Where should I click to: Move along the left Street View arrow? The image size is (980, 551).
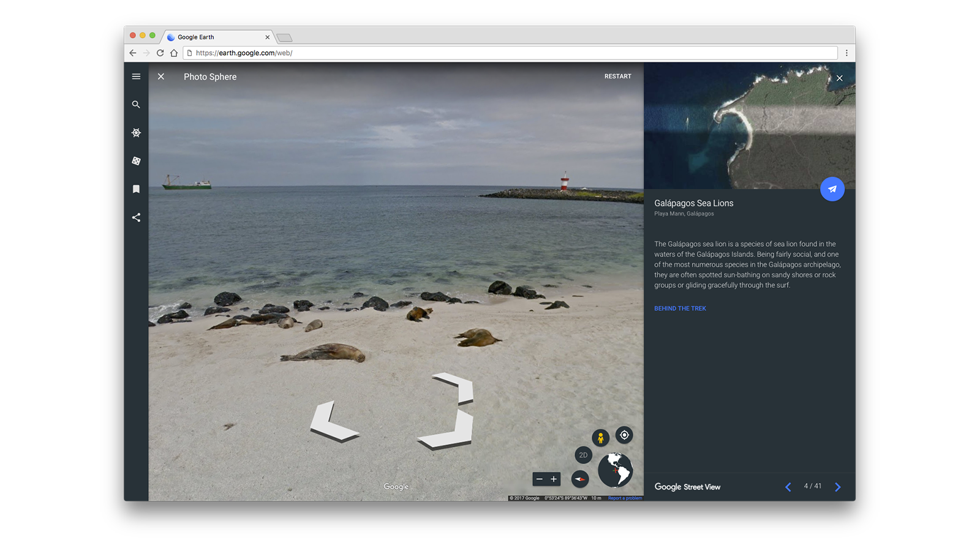click(x=334, y=422)
